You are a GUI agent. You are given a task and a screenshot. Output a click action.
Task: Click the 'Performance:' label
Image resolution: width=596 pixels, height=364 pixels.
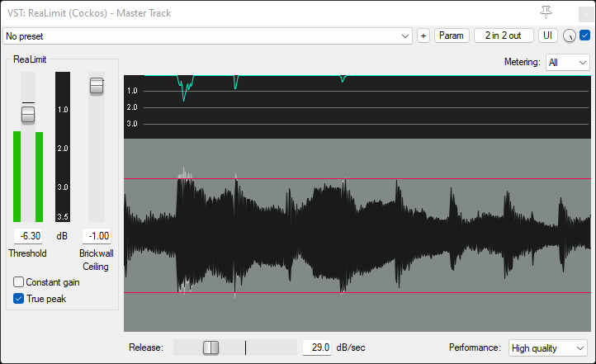point(475,347)
